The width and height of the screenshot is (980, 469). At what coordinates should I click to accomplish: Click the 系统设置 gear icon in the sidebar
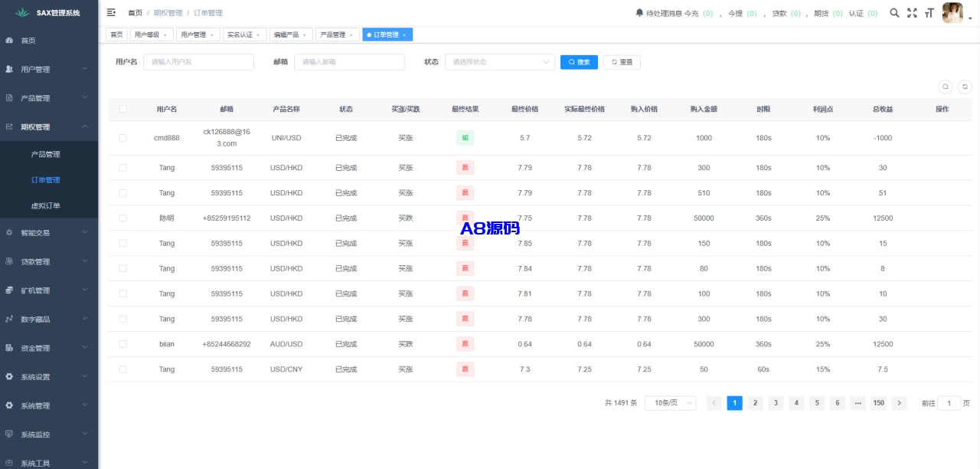(9, 377)
